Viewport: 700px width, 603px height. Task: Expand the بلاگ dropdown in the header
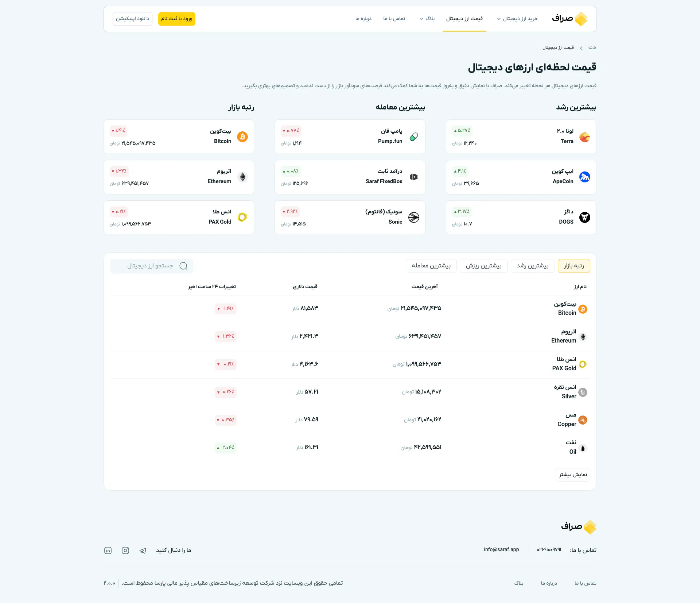427,19
